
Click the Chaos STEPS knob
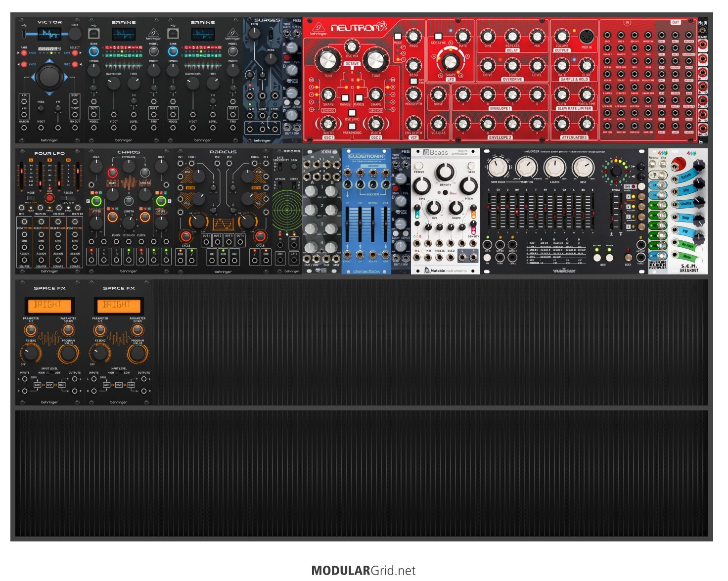161,222
